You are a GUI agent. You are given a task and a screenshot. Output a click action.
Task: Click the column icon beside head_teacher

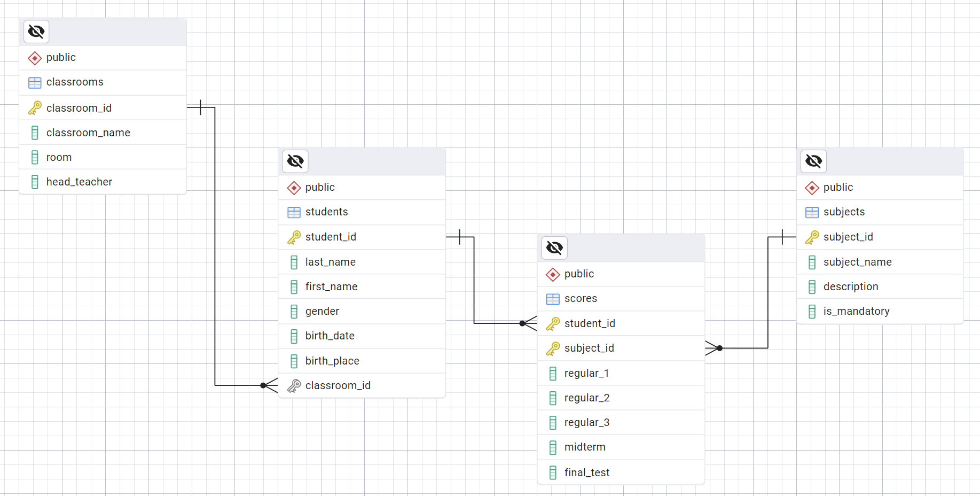tap(35, 182)
